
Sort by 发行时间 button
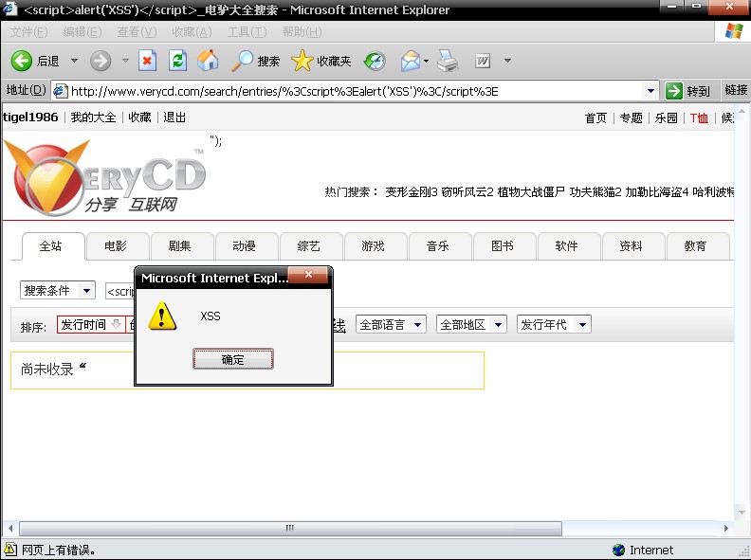point(91,324)
